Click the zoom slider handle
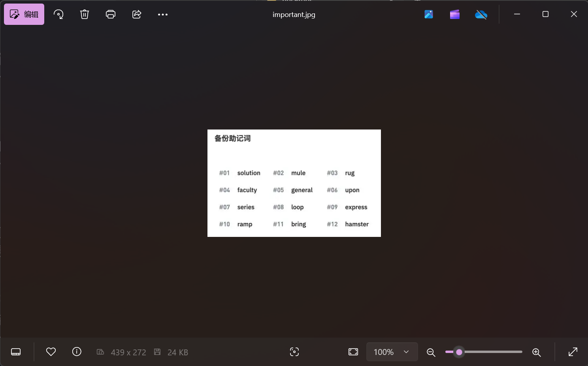Image resolution: width=588 pixels, height=366 pixels. point(459,352)
